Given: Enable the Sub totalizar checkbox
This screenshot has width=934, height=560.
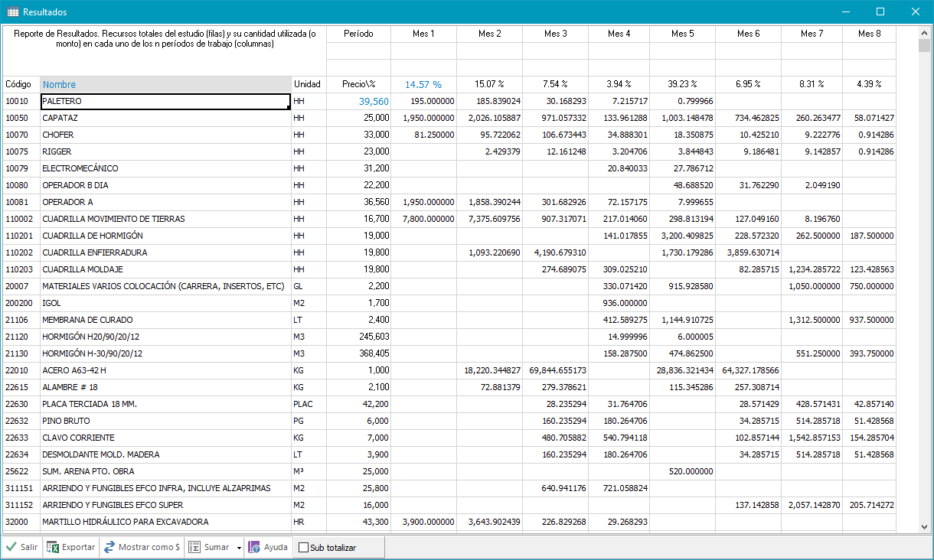Looking at the screenshot, I should pos(304,548).
